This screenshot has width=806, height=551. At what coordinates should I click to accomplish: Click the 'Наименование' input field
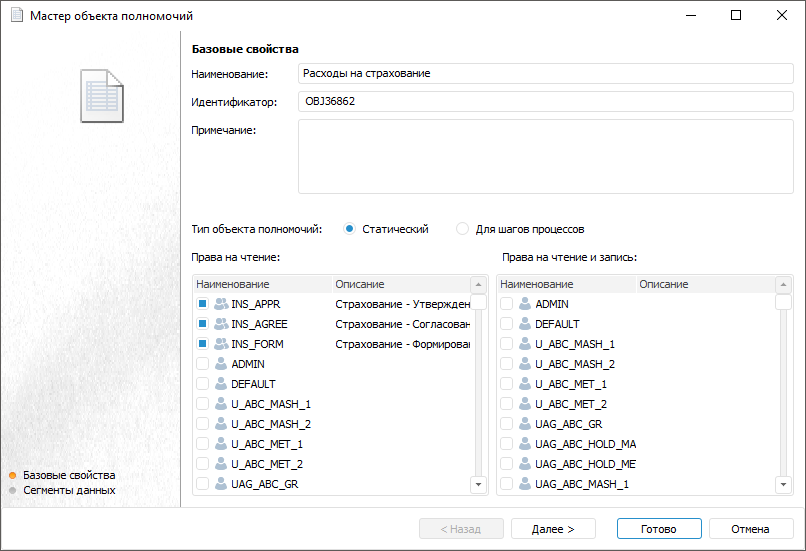(x=545, y=73)
